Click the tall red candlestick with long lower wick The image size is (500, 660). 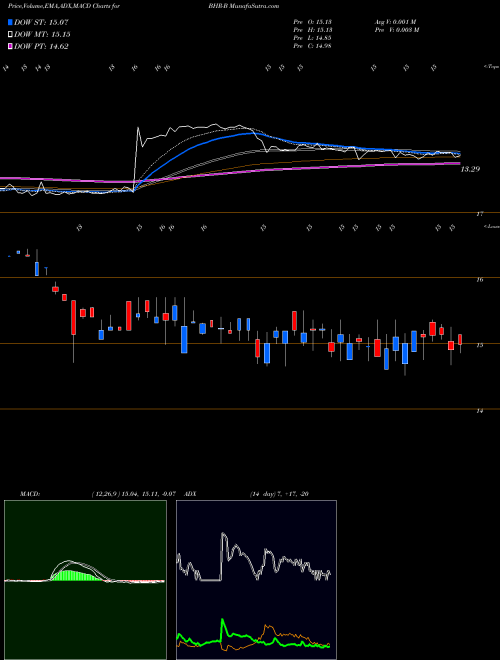74,317
